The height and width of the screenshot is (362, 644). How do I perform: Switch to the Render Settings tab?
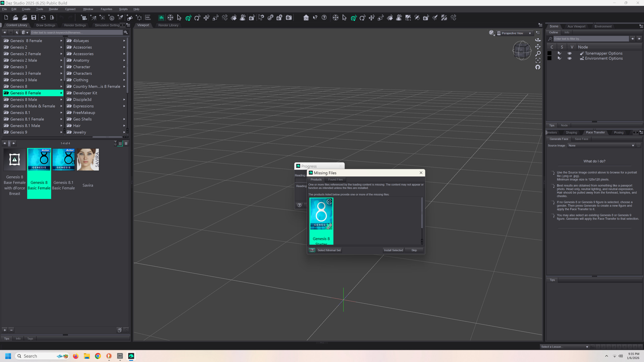(x=75, y=25)
